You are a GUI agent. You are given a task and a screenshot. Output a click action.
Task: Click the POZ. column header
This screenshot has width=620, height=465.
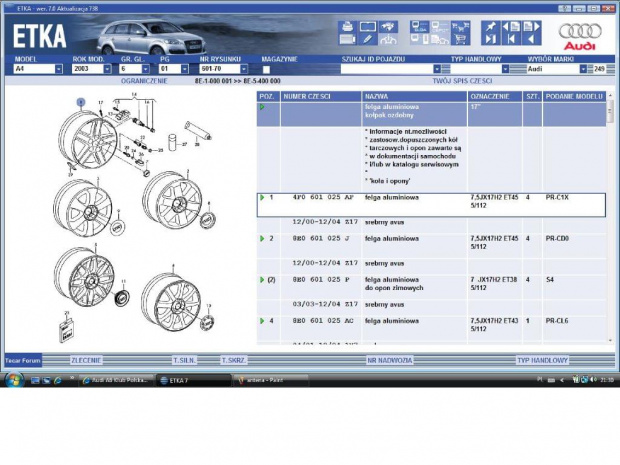click(268, 96)
